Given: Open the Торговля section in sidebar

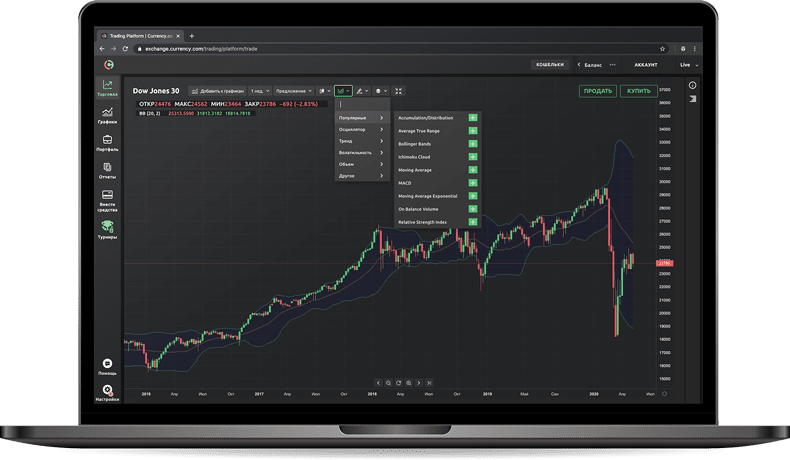Looking at the screenshot, I should (107, 87).
